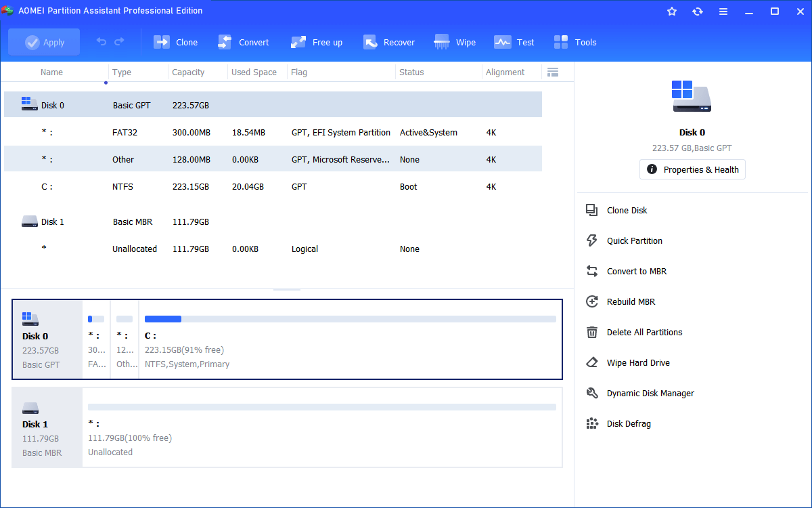
Task: Click Active&System status cell
Action: point(428,133)
